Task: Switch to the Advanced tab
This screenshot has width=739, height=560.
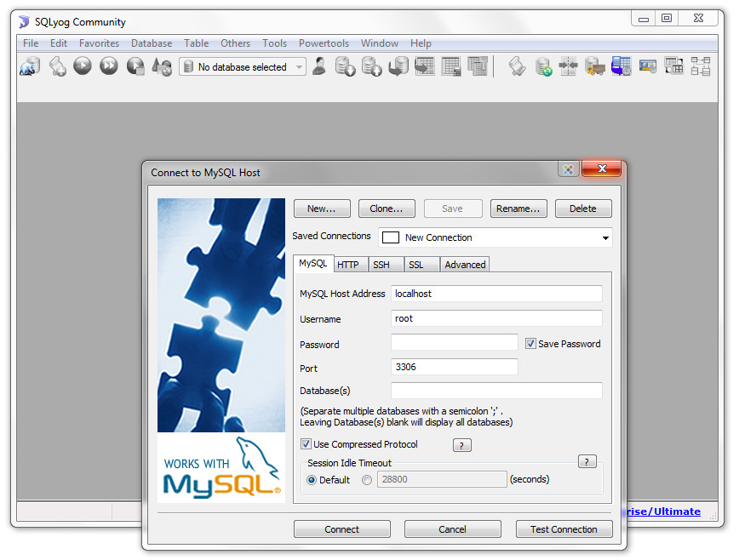Action: (x=465, y=265)
